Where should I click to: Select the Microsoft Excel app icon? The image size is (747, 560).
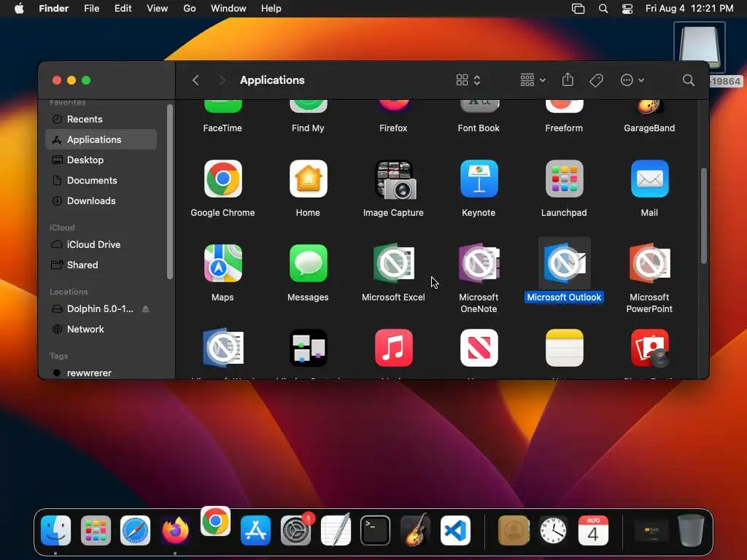tap(393, 263)
